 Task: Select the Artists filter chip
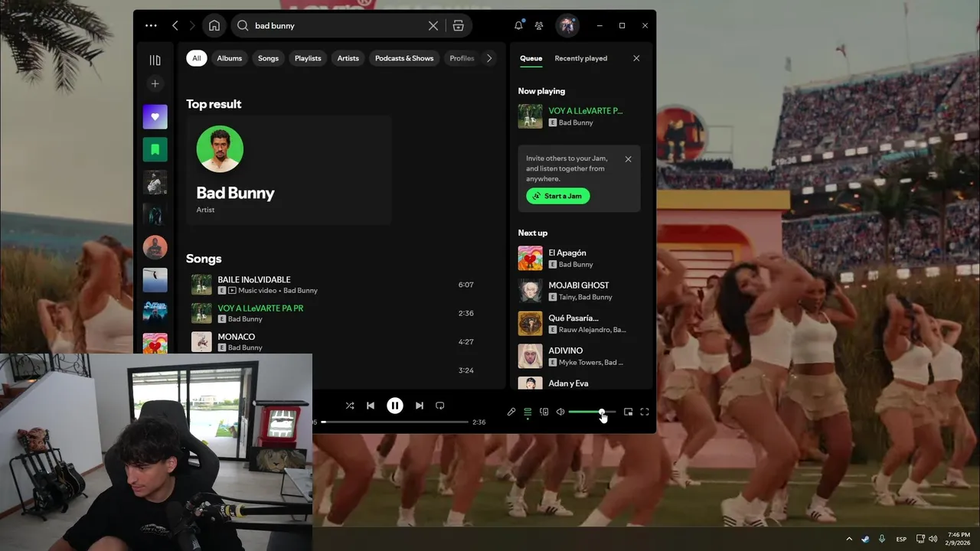pos(348,58)
